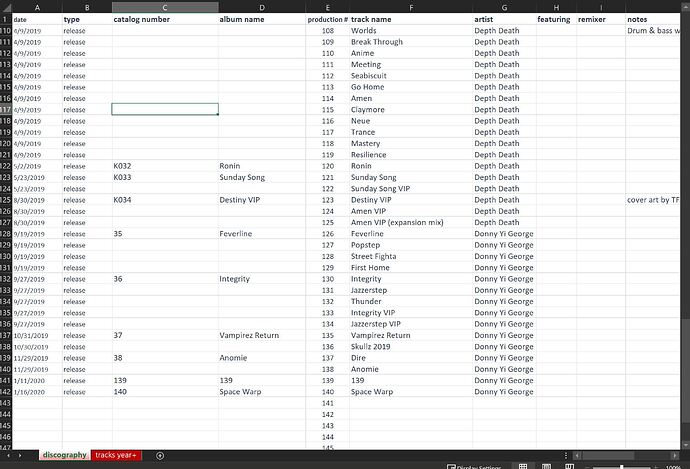Select the track name cell 'Sunday Song VIP'

[411, 189]
